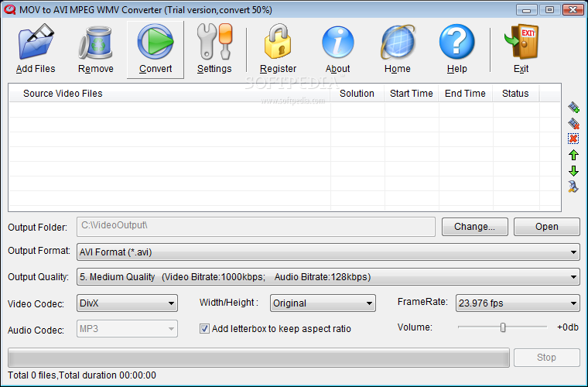Click the Start Time column header
This screenshot has width=588, height=387.
tap(412, 94)
